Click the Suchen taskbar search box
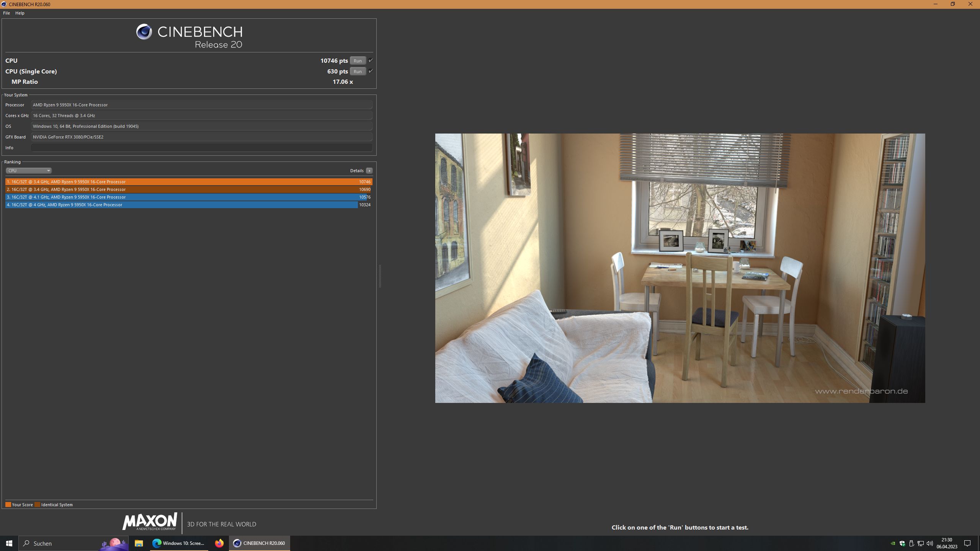The image size is (980, 551). tap(73, 543)
